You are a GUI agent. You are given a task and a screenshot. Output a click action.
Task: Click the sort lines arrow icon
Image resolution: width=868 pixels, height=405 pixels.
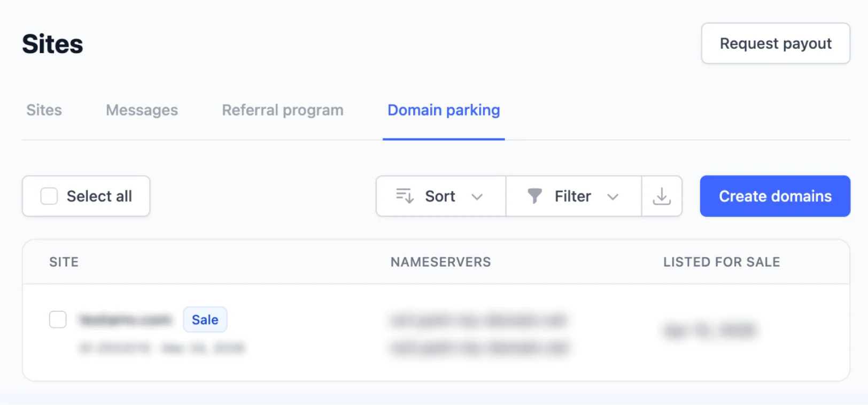[x=405, y=196]
